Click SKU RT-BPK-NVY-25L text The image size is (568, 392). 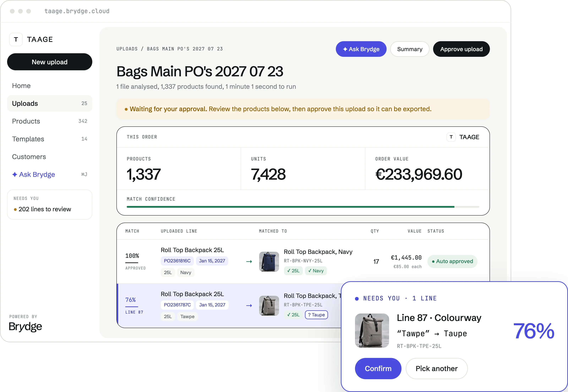[303, 261]
